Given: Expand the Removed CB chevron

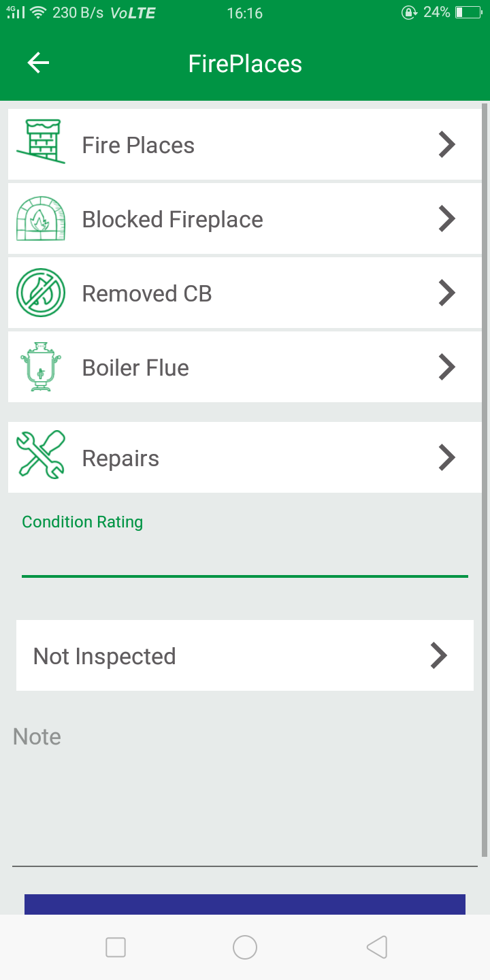Looking at the screenshot, I should coord(446,293).
